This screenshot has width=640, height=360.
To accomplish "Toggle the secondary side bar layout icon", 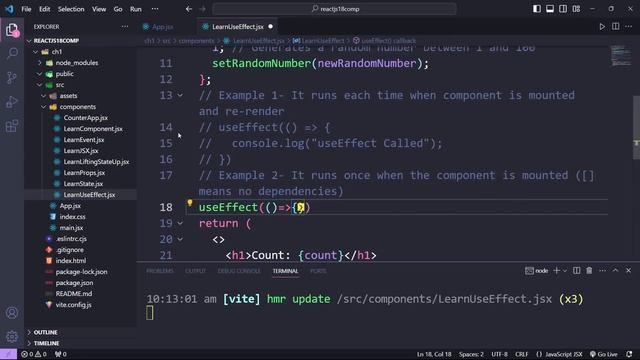I will click(563, 9).
